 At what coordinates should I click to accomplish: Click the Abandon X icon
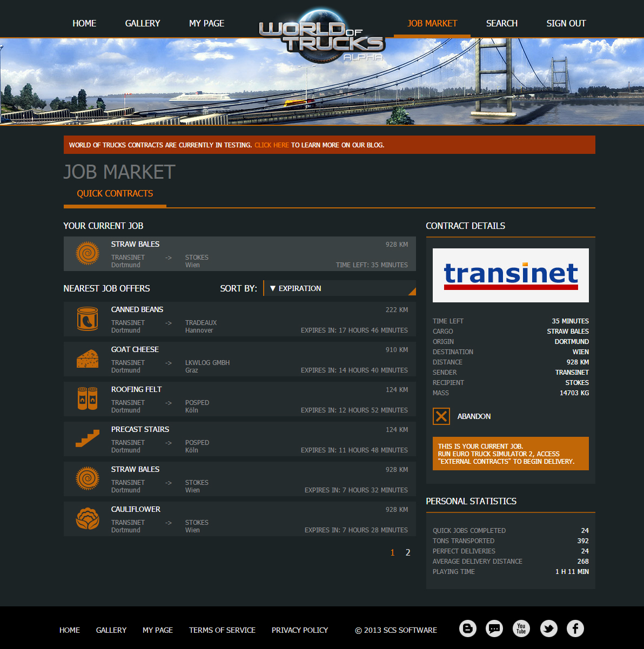441,416
